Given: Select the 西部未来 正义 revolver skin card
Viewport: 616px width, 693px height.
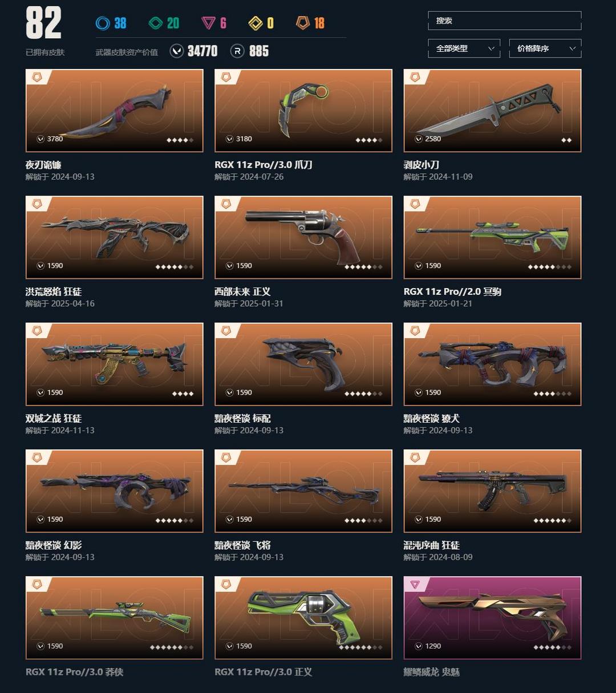Looking at the screenshot, I should click(x=303, y=237).
